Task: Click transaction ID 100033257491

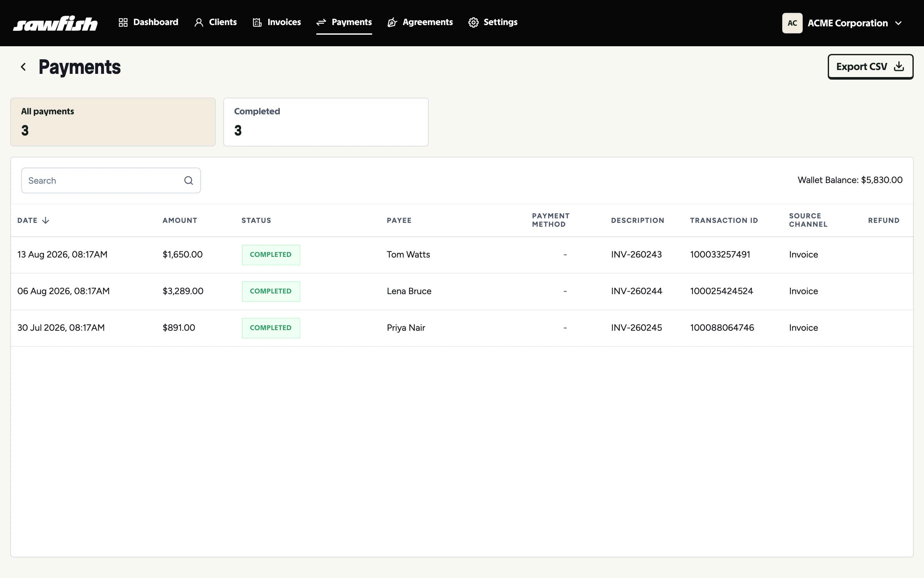Action: 720,255
